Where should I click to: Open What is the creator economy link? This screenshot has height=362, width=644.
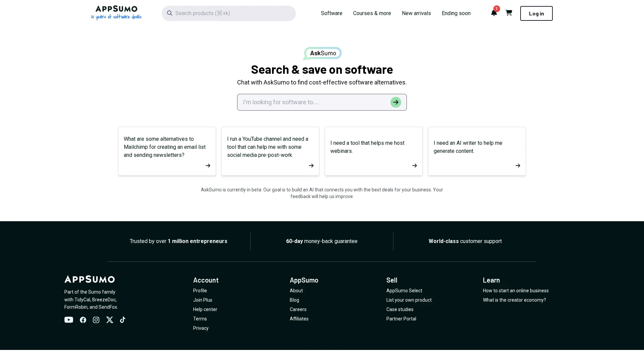tap(515, 300)
